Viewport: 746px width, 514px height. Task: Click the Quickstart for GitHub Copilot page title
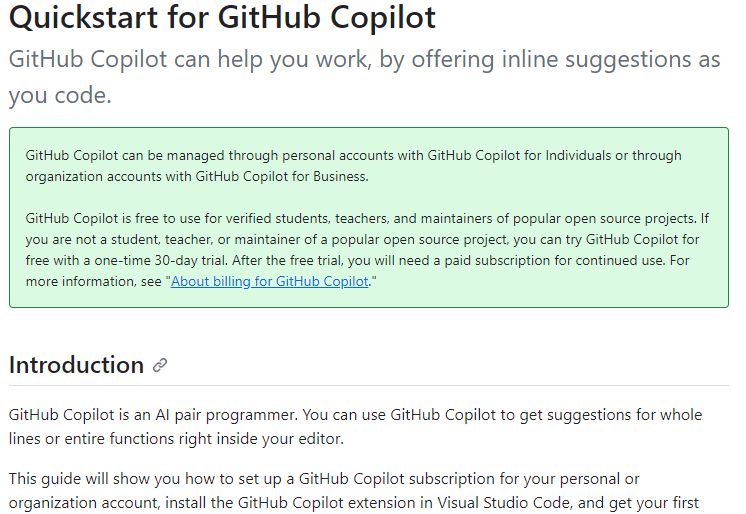(x=222, y=18)
